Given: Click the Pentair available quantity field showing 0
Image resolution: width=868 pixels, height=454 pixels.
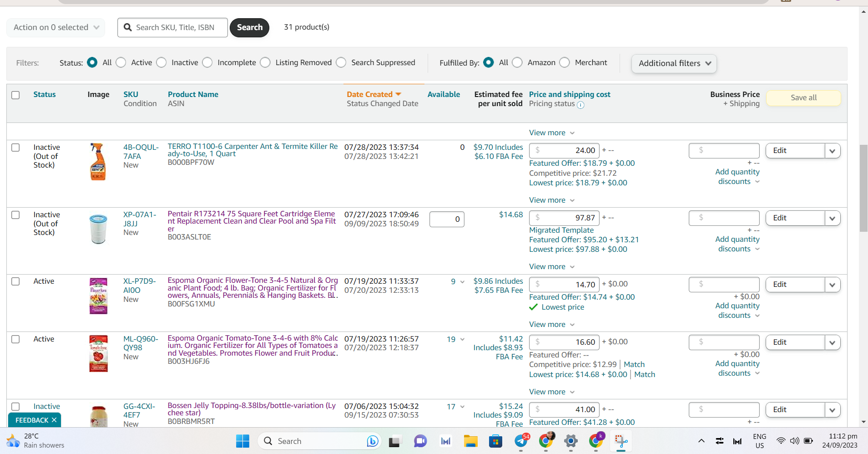Looking at the screenshot, I should [x=447, y=219].
